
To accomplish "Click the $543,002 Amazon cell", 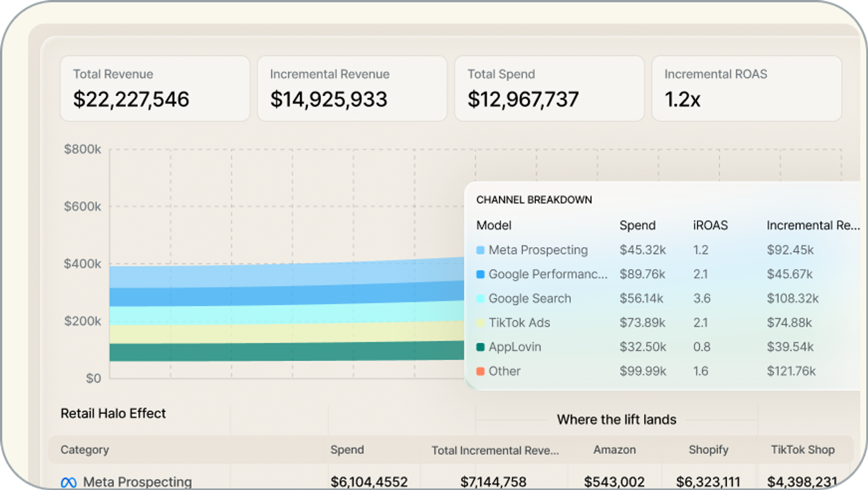I will 614,482.
